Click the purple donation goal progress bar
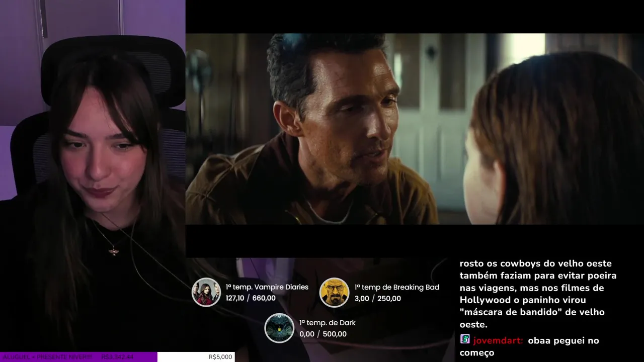644x362 pixels. pos(78,357)
